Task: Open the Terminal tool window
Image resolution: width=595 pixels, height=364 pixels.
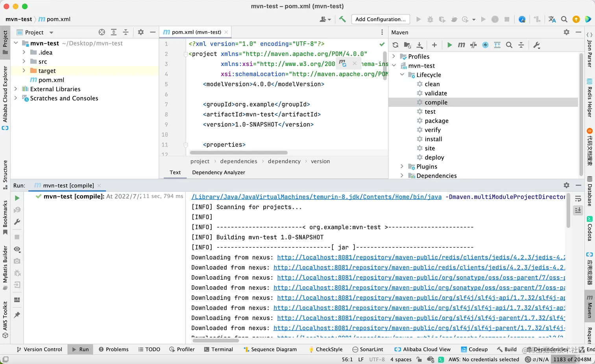Action: [x=218, y=349]
